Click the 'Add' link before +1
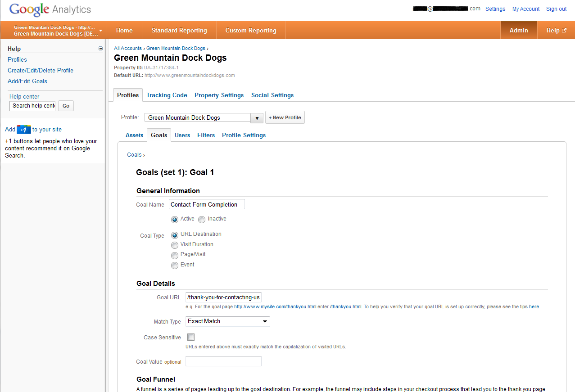This screenshot has width=575, height=392. coord(10,130)
